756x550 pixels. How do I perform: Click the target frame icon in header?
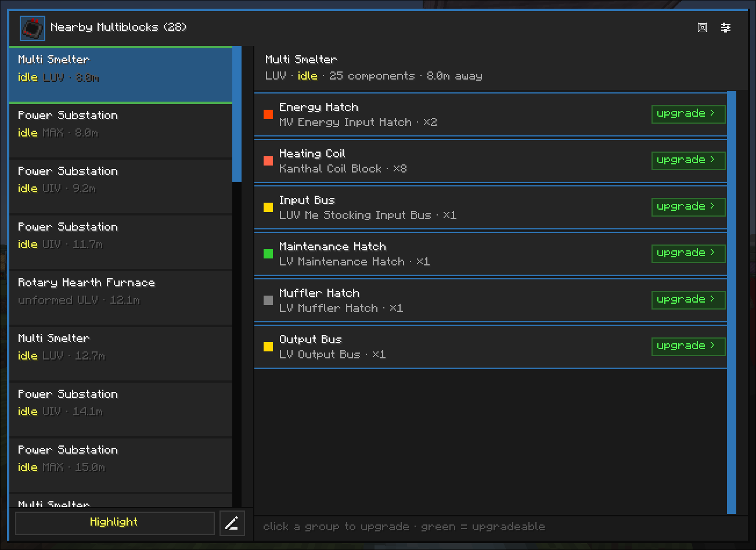coord(703,27)
